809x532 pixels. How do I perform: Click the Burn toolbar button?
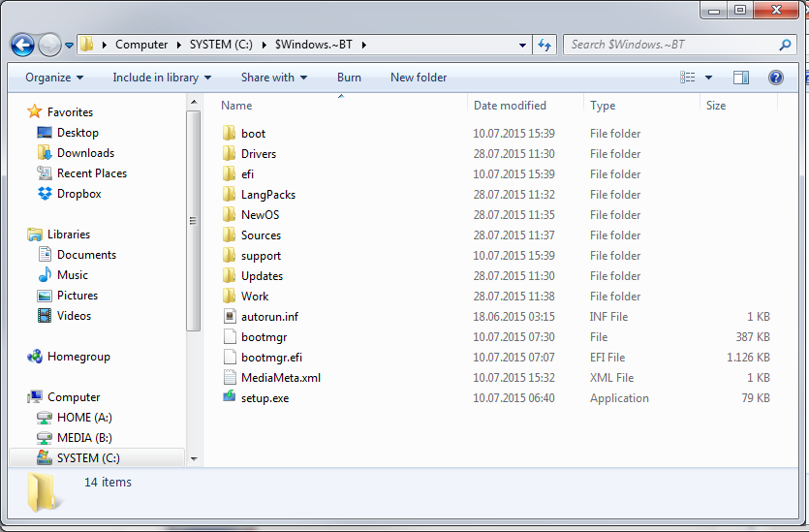(349, 78)
